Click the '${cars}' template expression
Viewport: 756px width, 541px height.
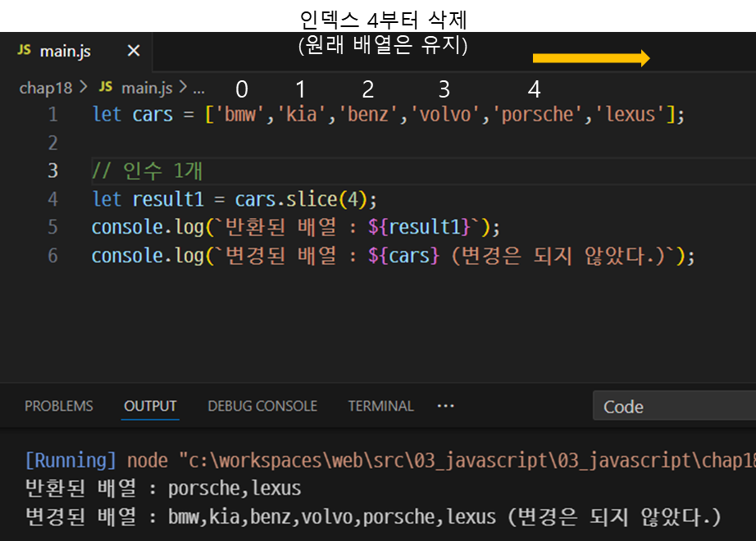403,256
